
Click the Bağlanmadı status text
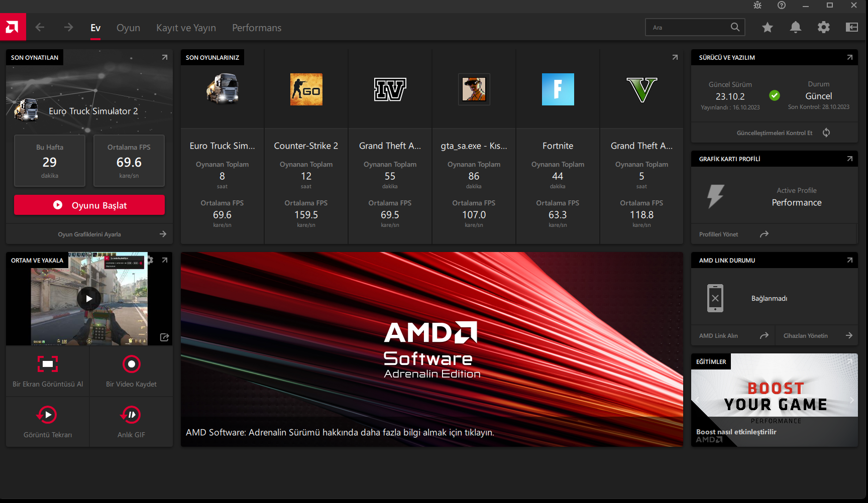769,298
